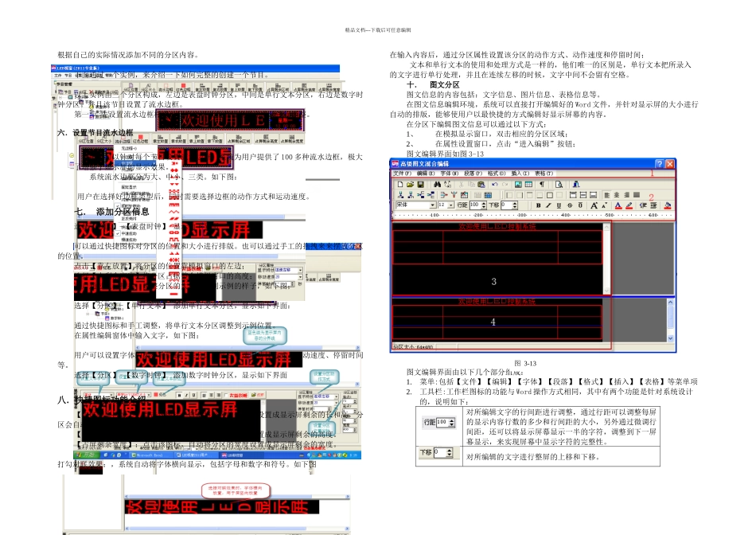Image resolution: width=756 pixels, height=535 pixels.
Task: Toggle Bold formatting button
Action: coord(539,205)
